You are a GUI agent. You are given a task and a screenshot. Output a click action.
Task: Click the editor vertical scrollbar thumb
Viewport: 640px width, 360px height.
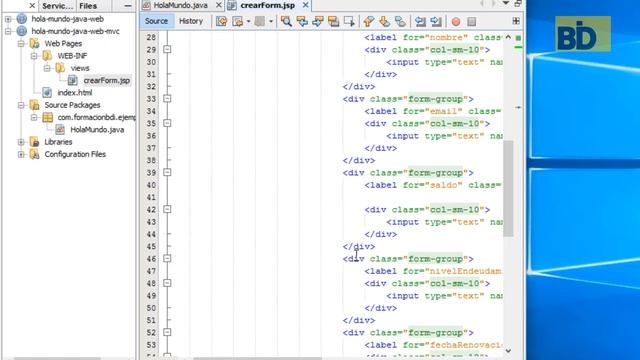point(508,189)
